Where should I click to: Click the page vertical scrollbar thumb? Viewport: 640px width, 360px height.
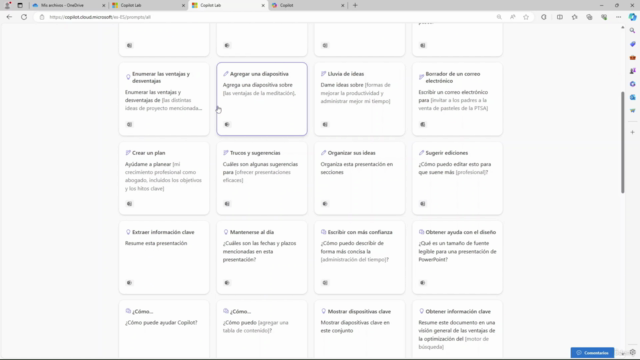coord(622,142)
